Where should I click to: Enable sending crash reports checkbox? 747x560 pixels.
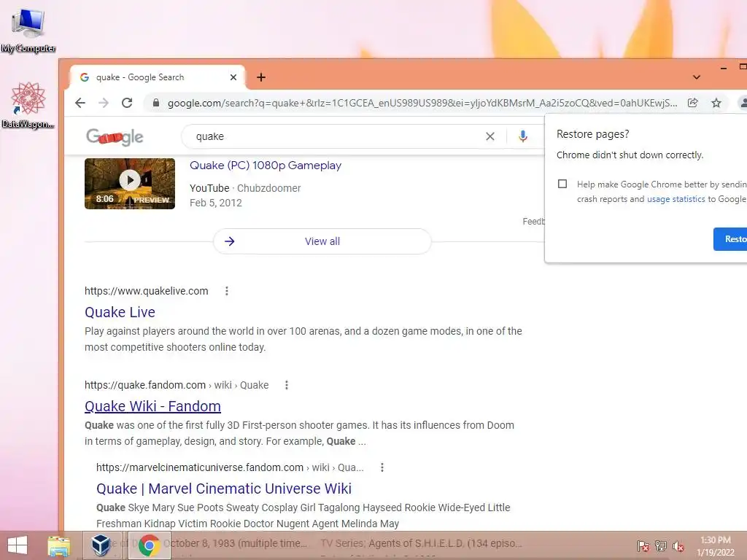[562, 184]
